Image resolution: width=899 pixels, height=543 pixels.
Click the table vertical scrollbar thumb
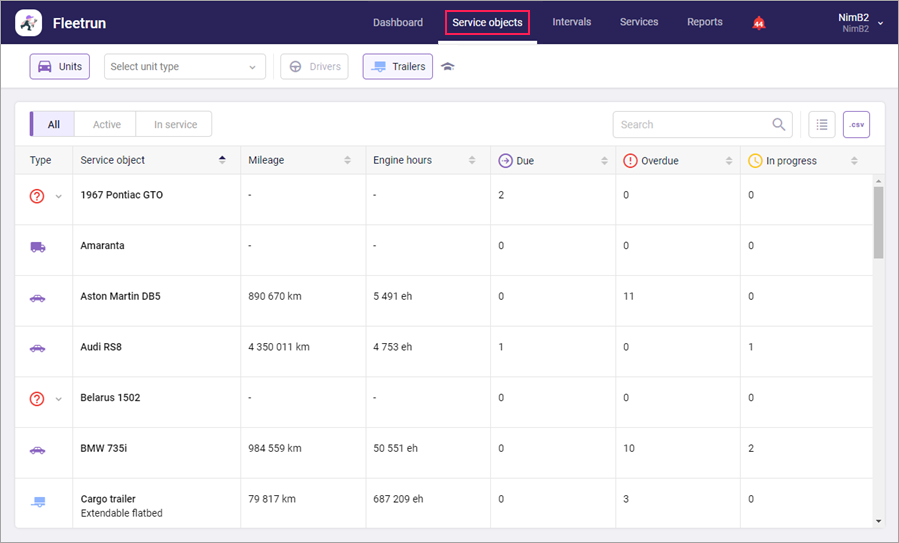[x=878, y=222]
